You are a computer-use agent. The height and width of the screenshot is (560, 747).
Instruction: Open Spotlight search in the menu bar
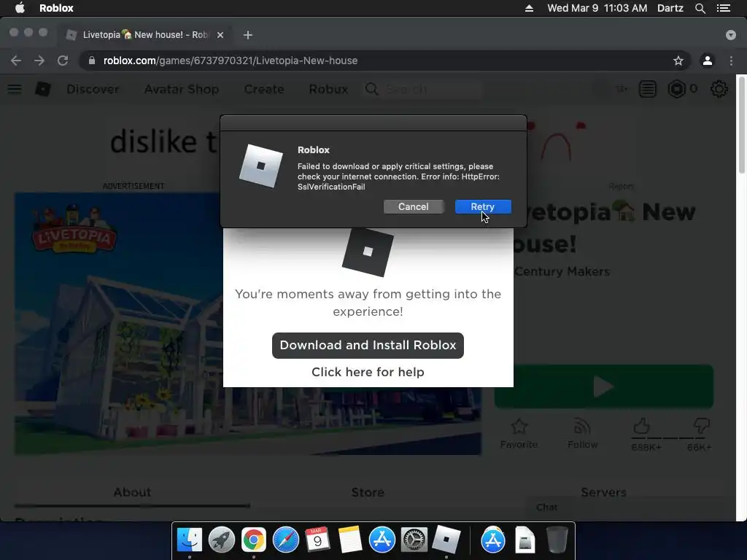pos(700,8)
